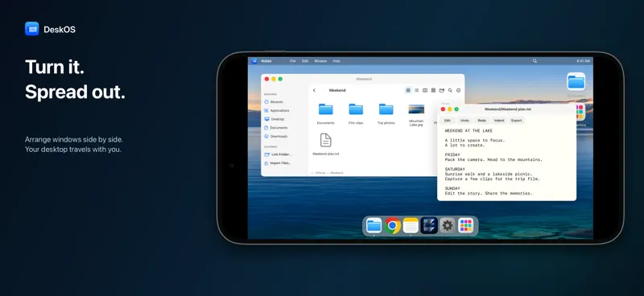Close the Weekend file browser window
Viewport: 644px width, 296px height.
[266, 79]
